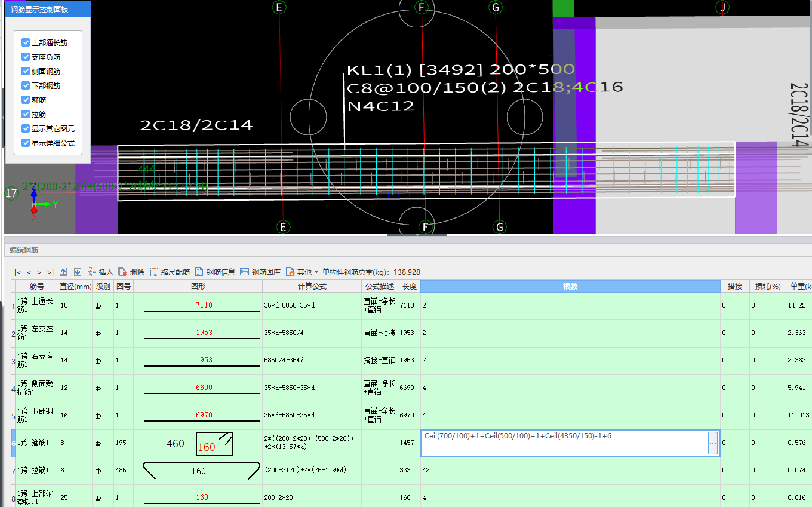Open 钢筋信息 rebar information

click(216, 272)
